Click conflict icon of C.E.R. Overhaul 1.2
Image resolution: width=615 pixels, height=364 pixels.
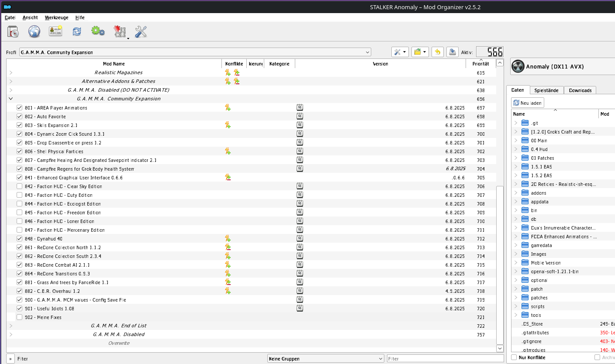pyautogui.click(x=228, y=291)
